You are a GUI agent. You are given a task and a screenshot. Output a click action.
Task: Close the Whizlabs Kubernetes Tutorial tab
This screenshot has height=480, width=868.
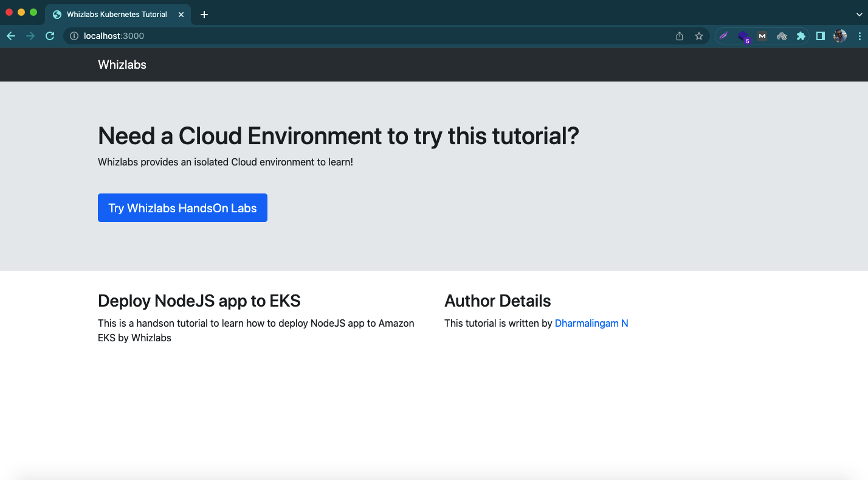181,15
